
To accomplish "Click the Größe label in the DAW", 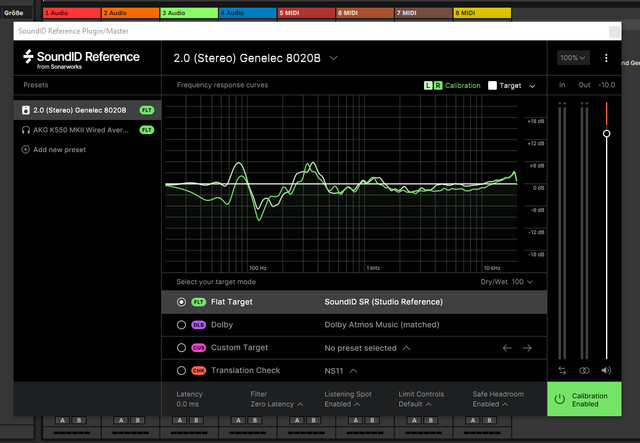I will click(13, 13).
